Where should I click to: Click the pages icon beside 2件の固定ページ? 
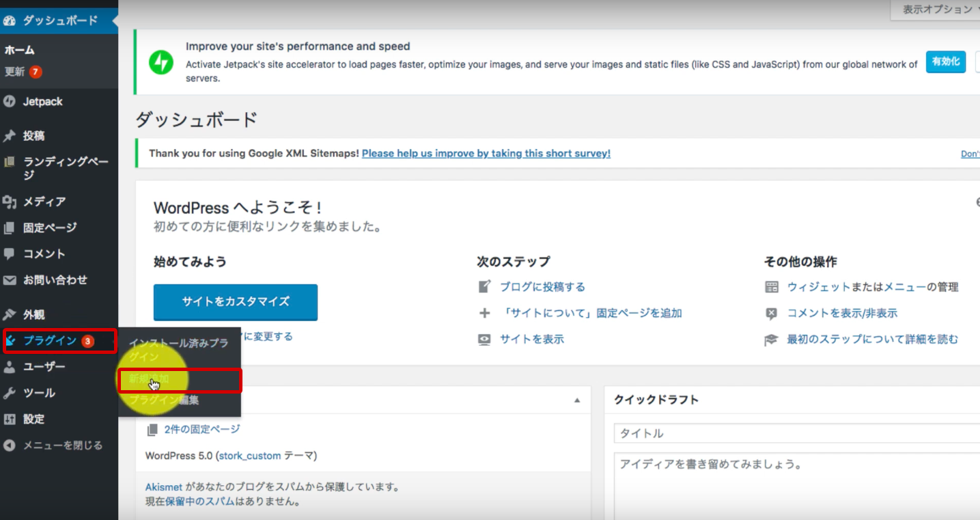152,430
